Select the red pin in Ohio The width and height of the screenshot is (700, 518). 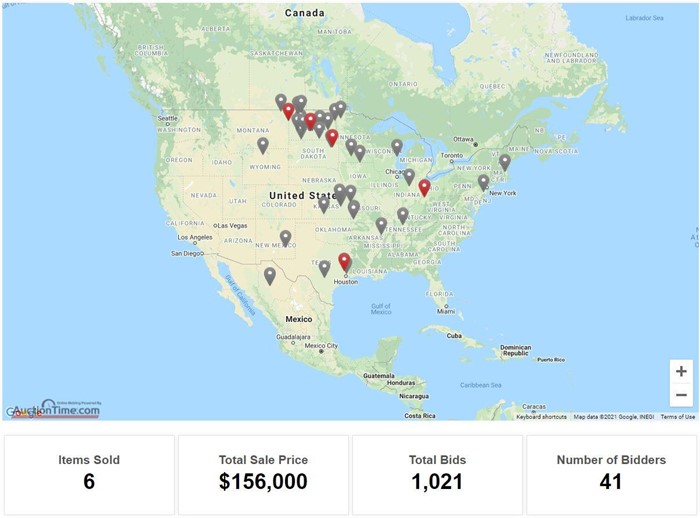(x=424, y=188)
